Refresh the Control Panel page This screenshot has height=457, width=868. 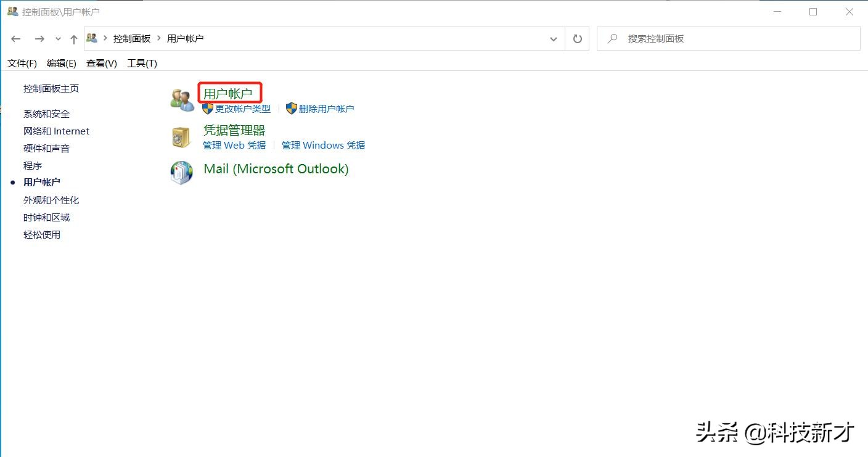pos(577,39)
